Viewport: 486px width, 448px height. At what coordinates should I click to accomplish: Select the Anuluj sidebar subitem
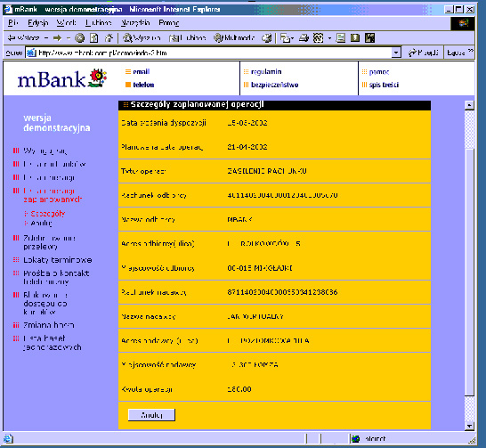(41, 223)
